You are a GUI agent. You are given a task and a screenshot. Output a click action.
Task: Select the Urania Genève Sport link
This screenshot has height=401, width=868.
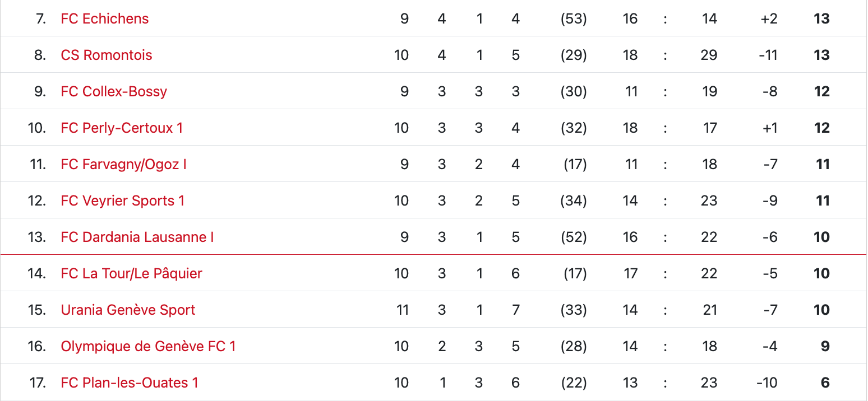click(x=128, y=310)
